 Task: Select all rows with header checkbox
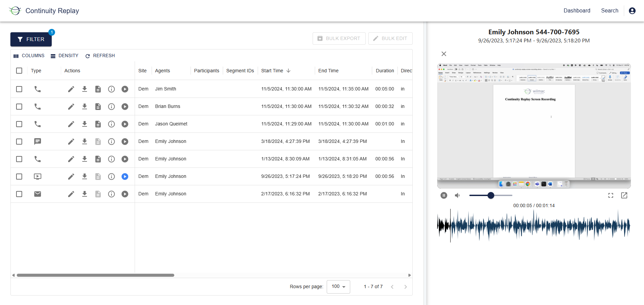[19, 71]
